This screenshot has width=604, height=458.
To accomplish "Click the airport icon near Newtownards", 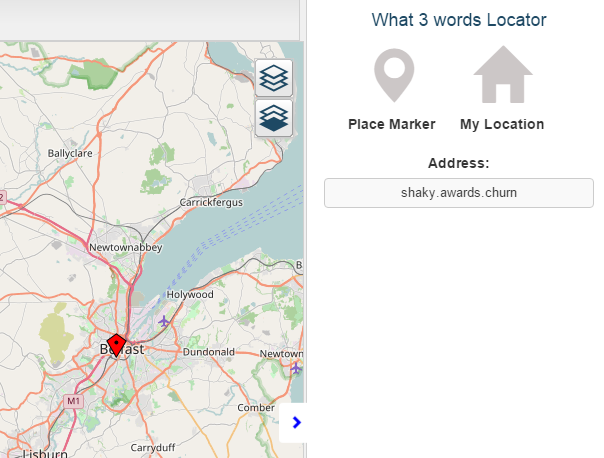I will point(296,368).
